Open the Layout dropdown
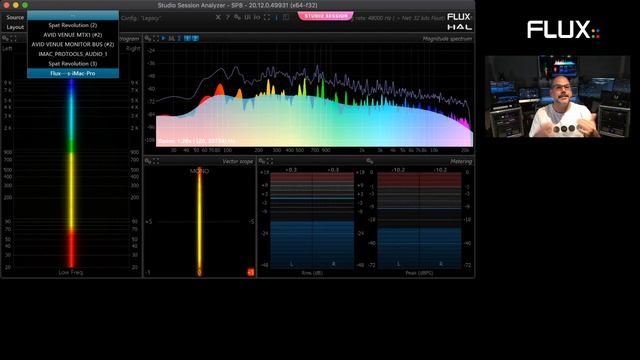 click(x=15, y=27)
